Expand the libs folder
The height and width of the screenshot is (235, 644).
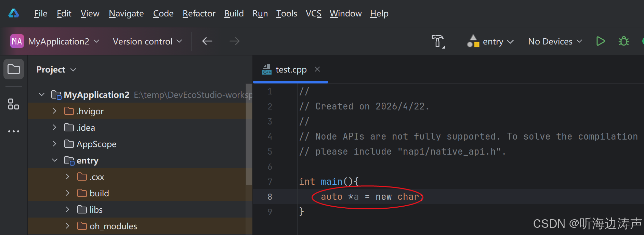pos(67,209)
